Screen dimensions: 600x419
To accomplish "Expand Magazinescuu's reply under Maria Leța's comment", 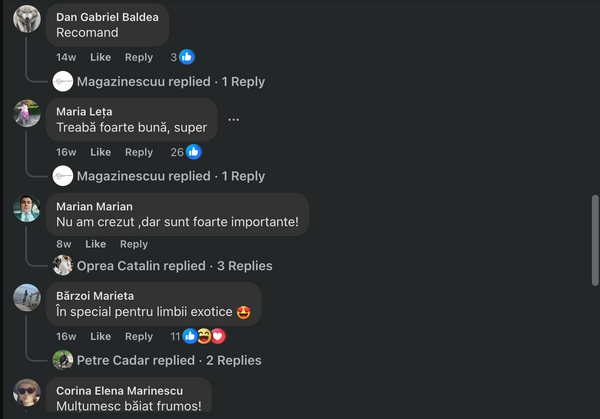I will pos(158,176).
